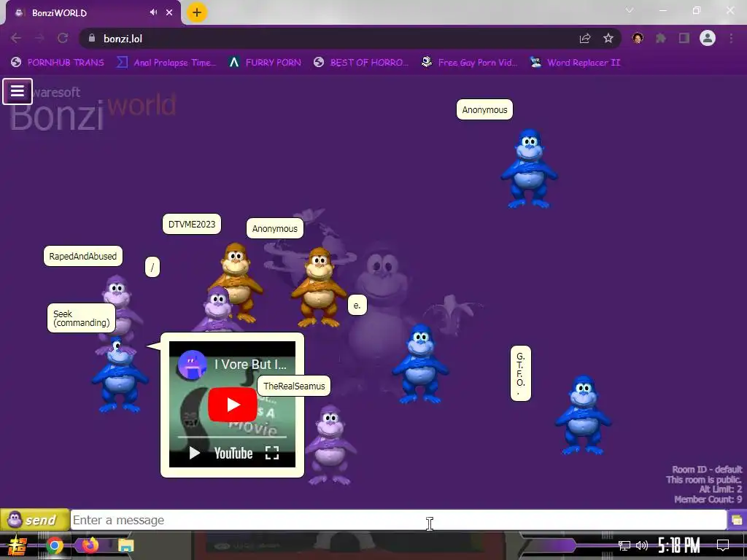The height and width of the screenshot is (560, 747).
Task: Open the network tray icon
Action: (x=624, y=545)
